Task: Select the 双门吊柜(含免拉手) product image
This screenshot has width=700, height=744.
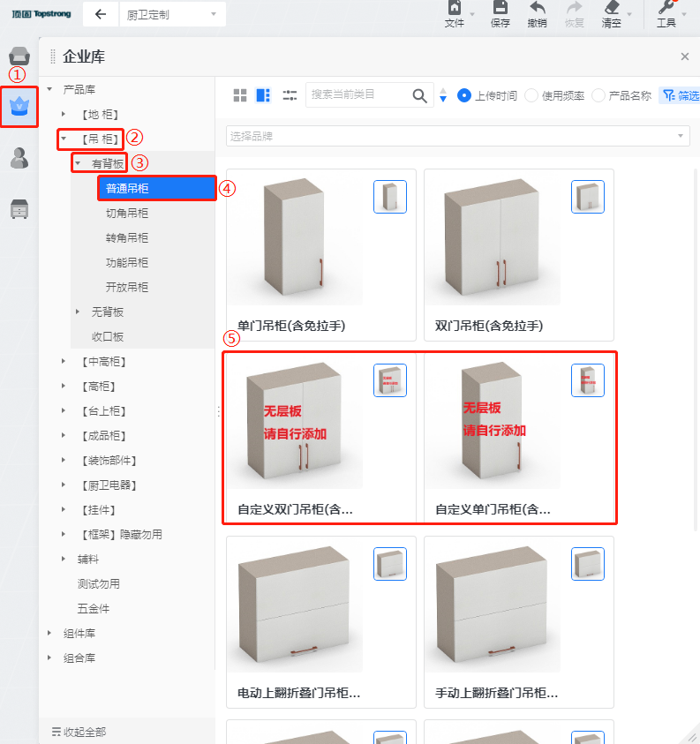Action: pos(493,237)
